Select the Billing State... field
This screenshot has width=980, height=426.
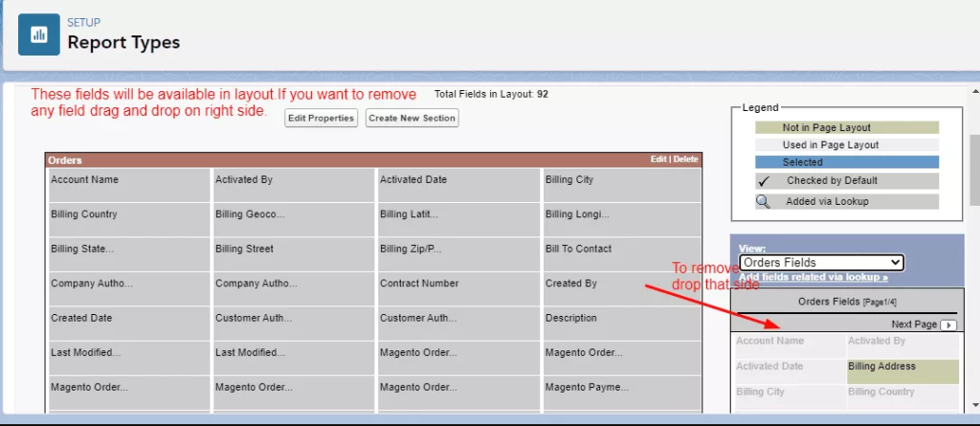coord(129,254)
